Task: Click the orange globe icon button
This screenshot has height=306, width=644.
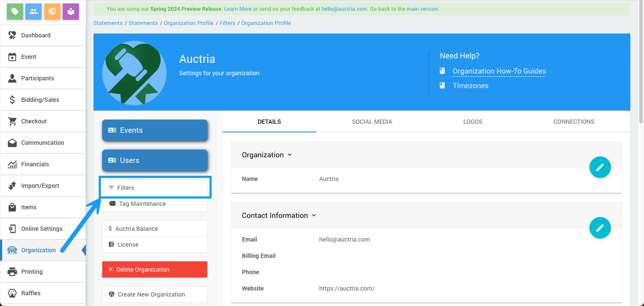Action: [52, 12]
